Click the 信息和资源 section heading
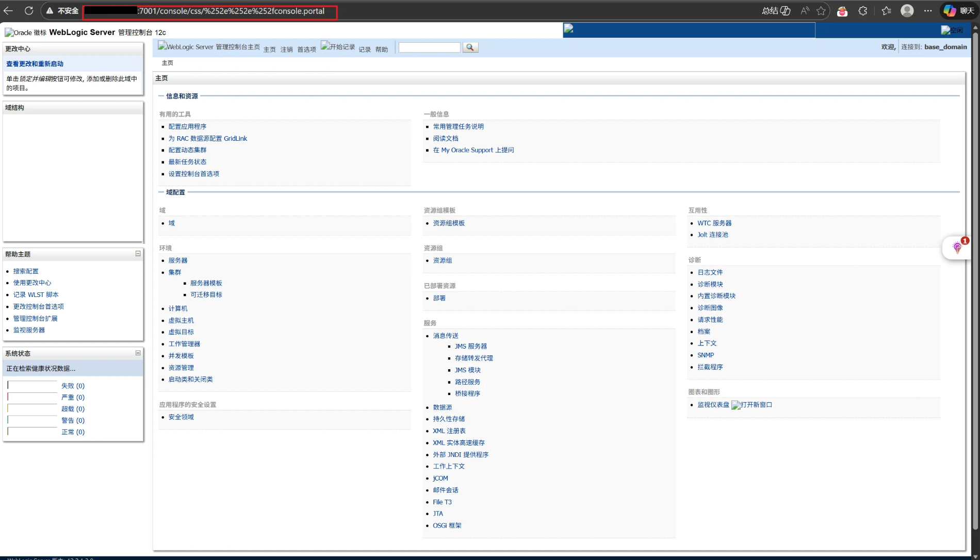This screenshot has height=560, width=980. (x=182, y=96)
